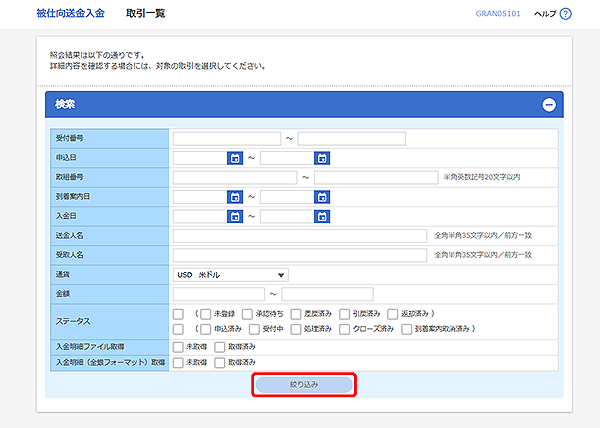
Task: Open calendar for 入金日 start date
Action: click(x=235, y=216)
